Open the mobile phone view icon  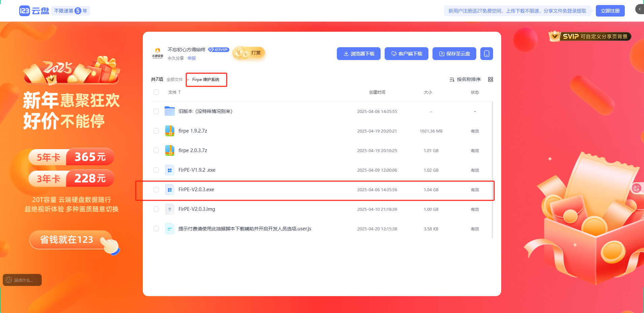pyautogui.click(x=487, y=54)
